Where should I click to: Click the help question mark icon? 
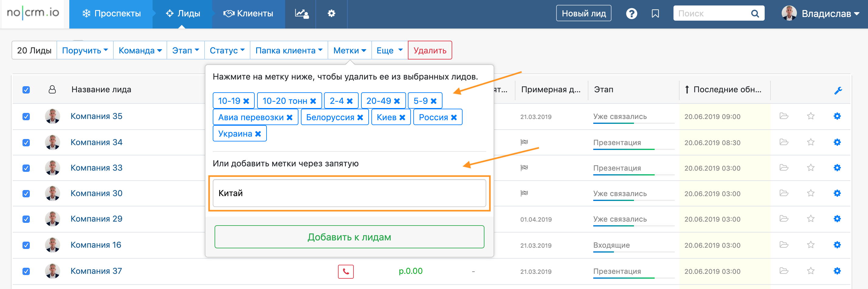[631, 13]
